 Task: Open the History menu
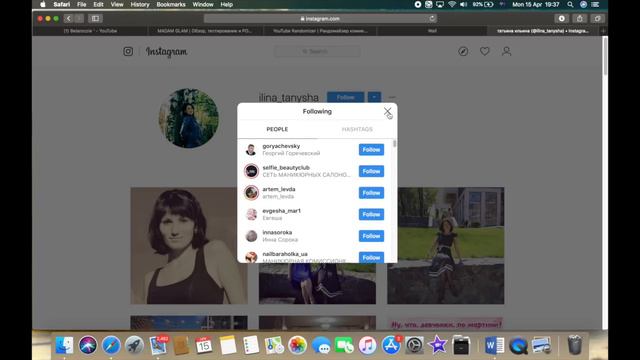coord(140,4)
